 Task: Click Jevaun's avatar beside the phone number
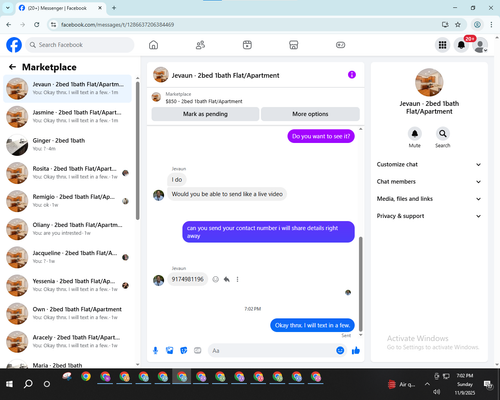pos(158,280)
